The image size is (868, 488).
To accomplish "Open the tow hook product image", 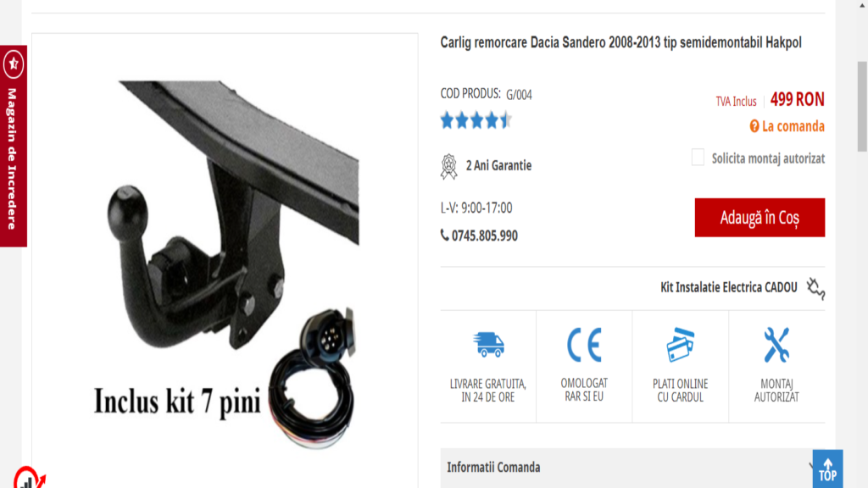I will [x=225, y=261].
